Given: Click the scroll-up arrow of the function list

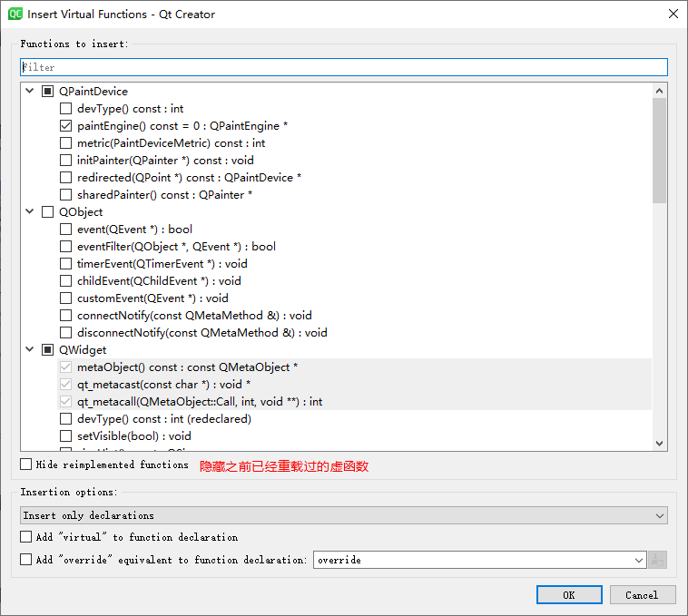Looking at the screenshot, I should click(659, 91).
